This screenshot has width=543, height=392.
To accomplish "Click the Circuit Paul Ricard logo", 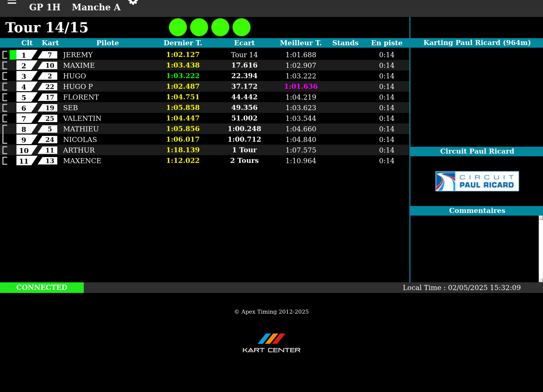I will (477, 181).
